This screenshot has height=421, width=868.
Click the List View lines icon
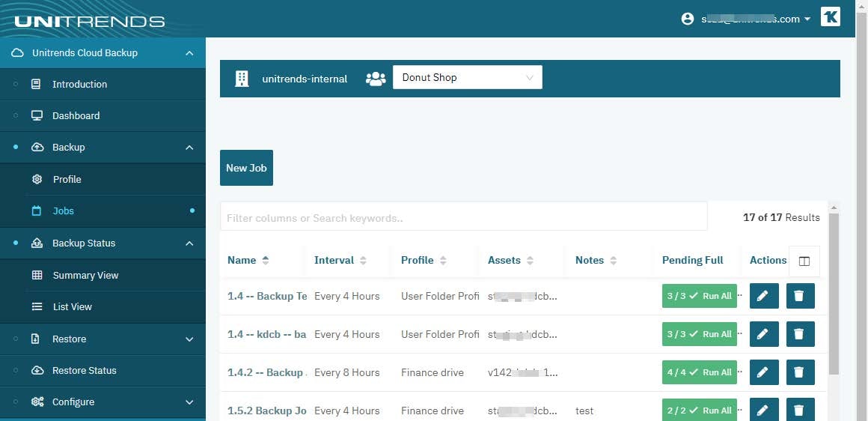37,307
